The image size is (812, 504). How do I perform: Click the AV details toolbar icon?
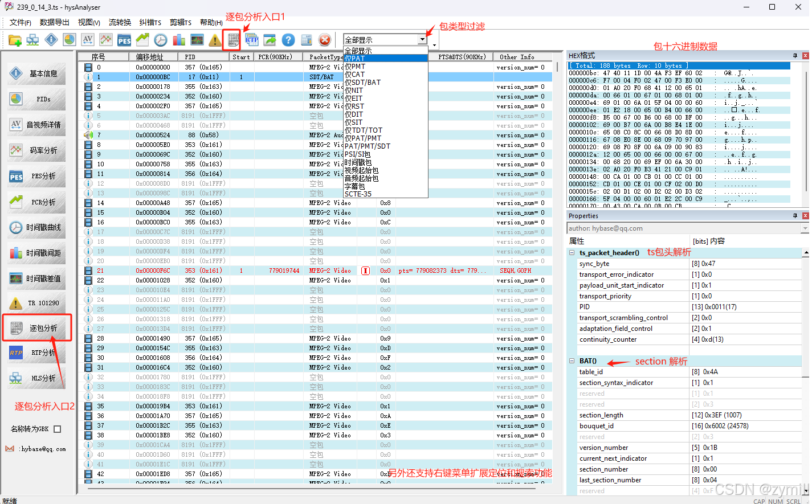point(88,40)
